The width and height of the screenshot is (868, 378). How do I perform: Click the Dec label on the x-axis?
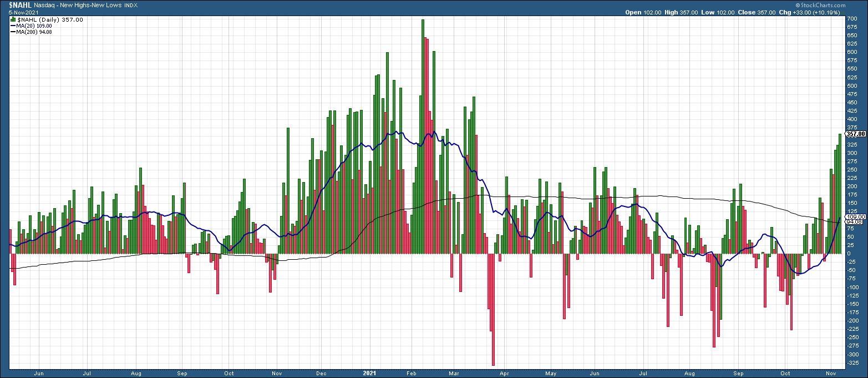click(x=322, y=374)
